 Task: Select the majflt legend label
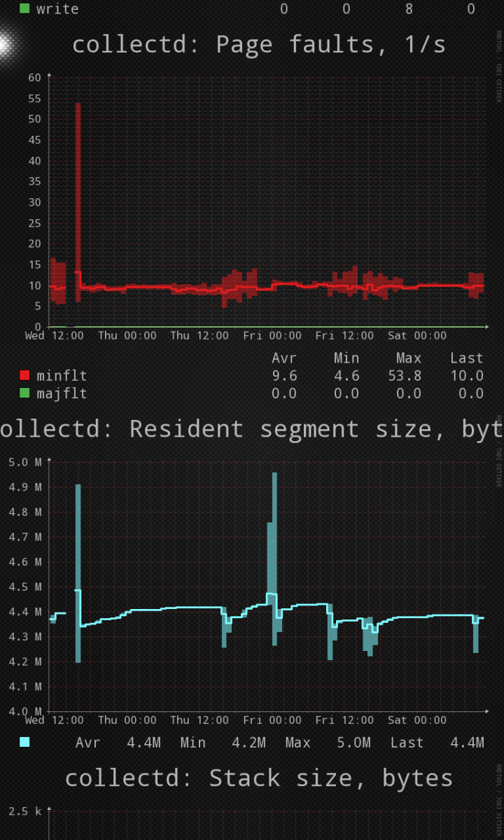pos(62,393)
